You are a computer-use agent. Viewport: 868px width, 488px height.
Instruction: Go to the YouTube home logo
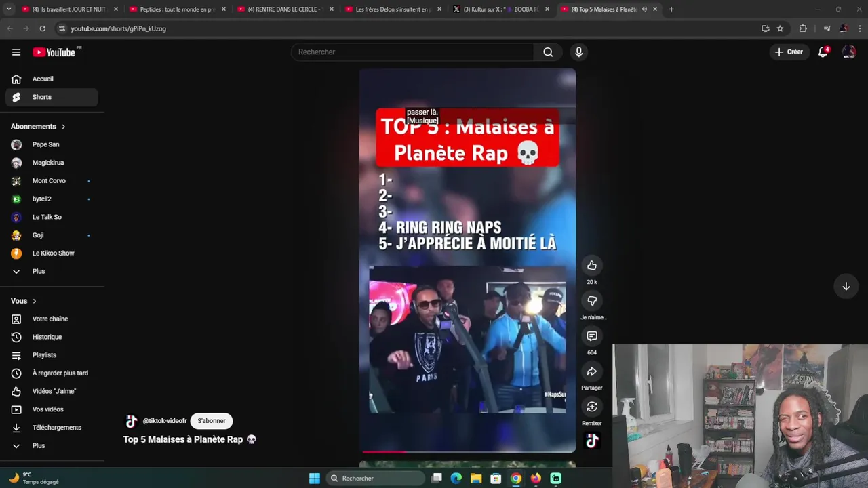click(x=54, y=52)
